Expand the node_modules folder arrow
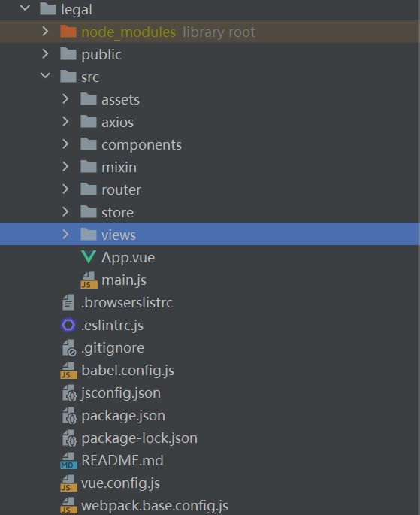420x515 pixels. tap(45, 32)
